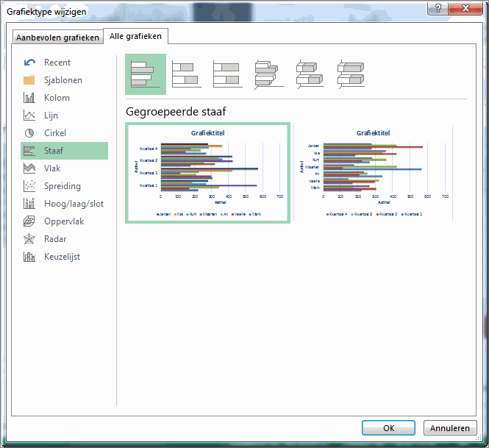Screen dimensions: 489x448
Task: Pick the 3D 100% stacked bar icon
Action: (351, 75)
